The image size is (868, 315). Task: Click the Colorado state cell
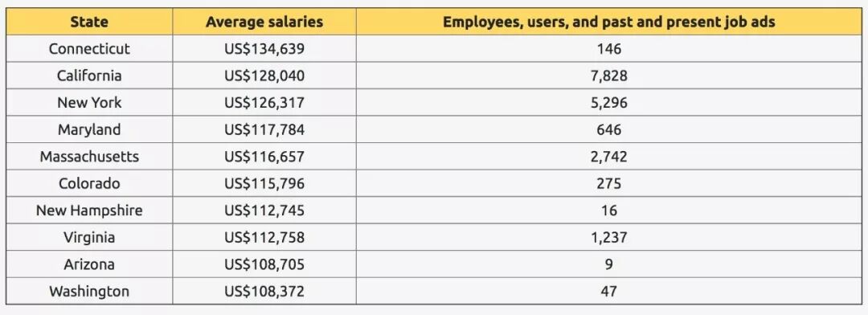pos(89,183)
